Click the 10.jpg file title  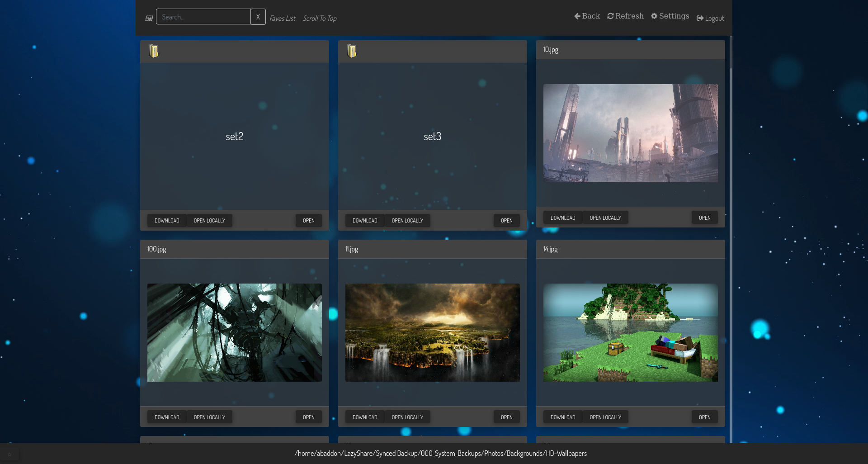coord(551,50)
